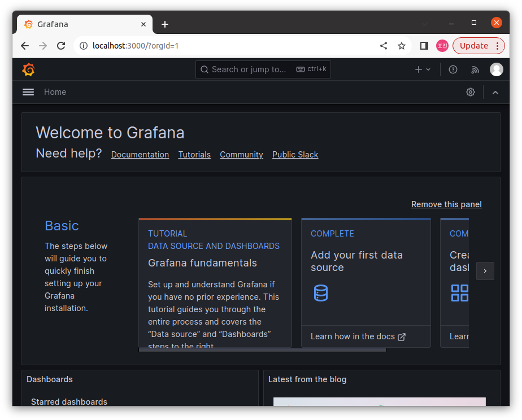Open a new browser tab
The height and width of the screenshot is (420, 522).
[165, 24]
